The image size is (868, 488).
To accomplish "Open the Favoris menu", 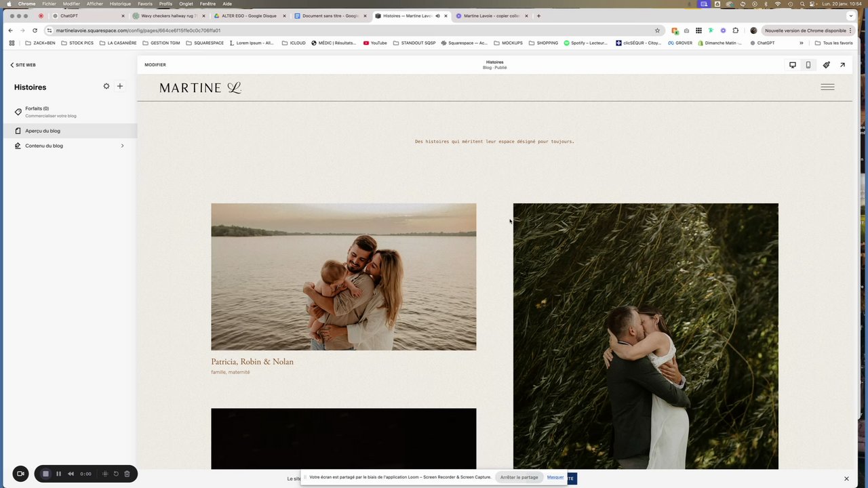I will click(145, 4).
